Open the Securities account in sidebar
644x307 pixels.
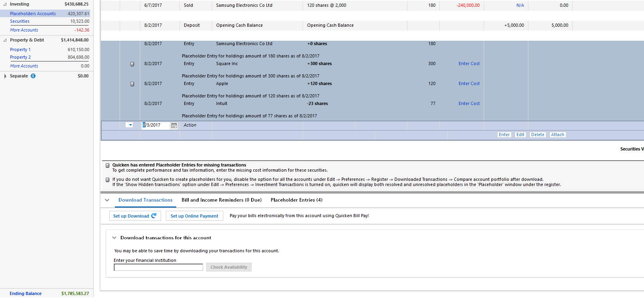(20, 21)
